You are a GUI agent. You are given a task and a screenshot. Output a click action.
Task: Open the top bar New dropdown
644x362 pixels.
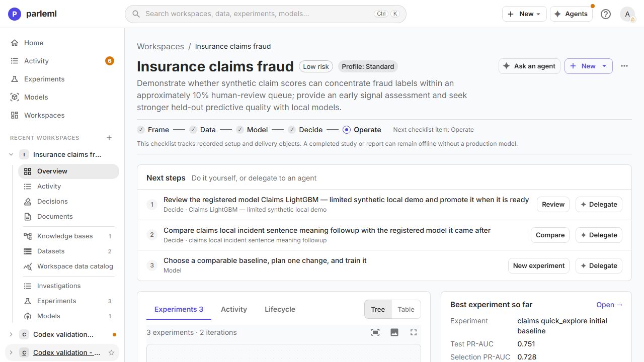pyautogui.click(x=524, y=14)
